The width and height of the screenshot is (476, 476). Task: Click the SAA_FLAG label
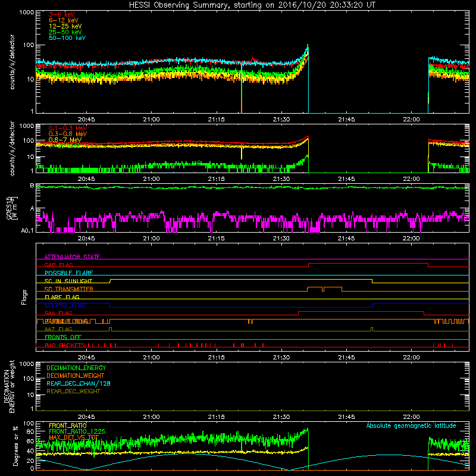58,313
